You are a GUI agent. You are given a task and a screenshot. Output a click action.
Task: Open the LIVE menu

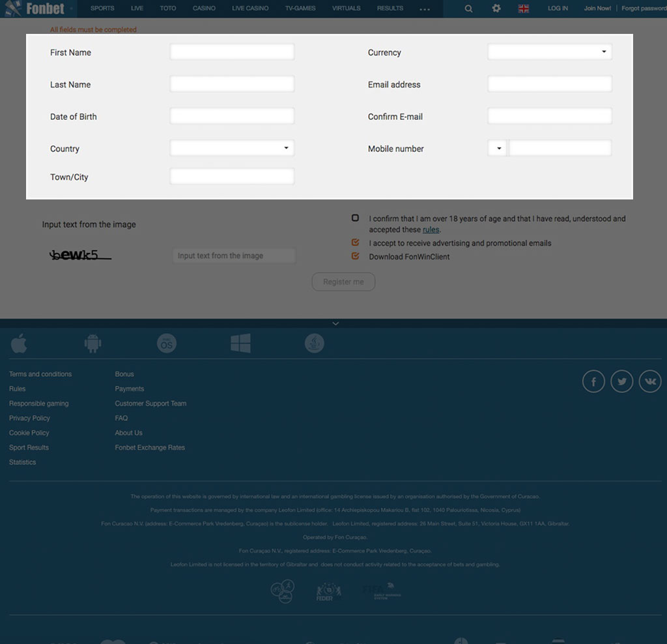click(x=137, y=8)
